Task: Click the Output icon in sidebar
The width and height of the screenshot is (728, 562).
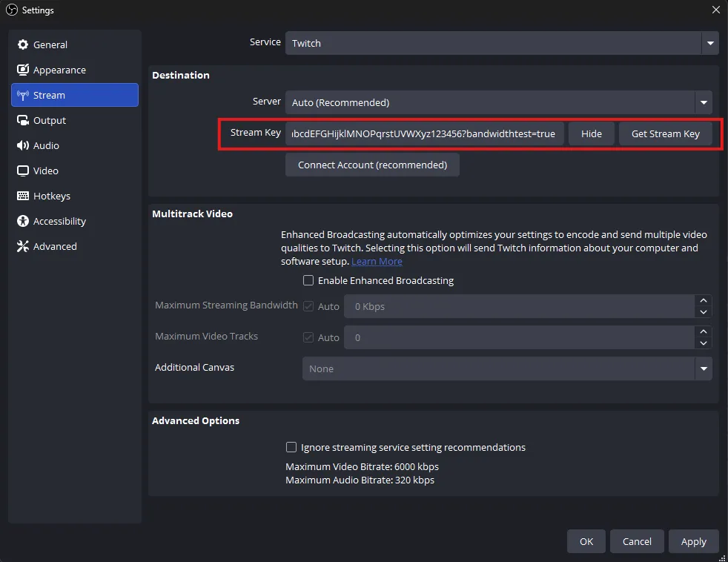Action: (23, 121)
